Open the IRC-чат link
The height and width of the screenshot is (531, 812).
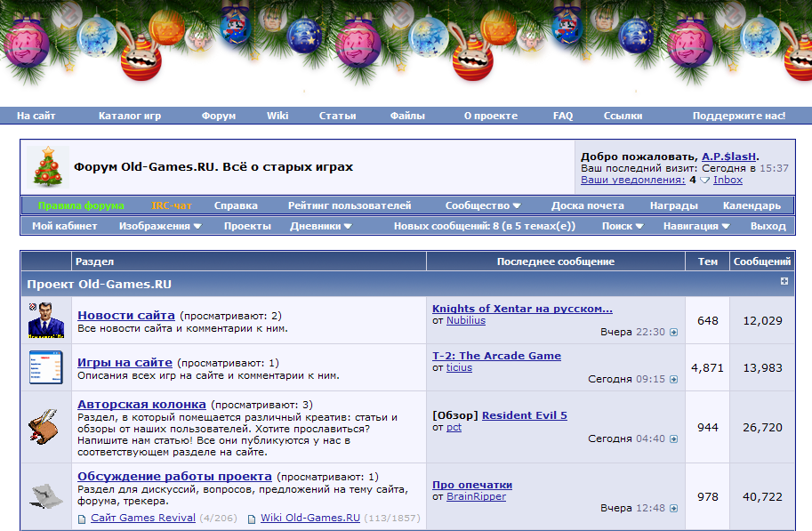coord(172,205)
